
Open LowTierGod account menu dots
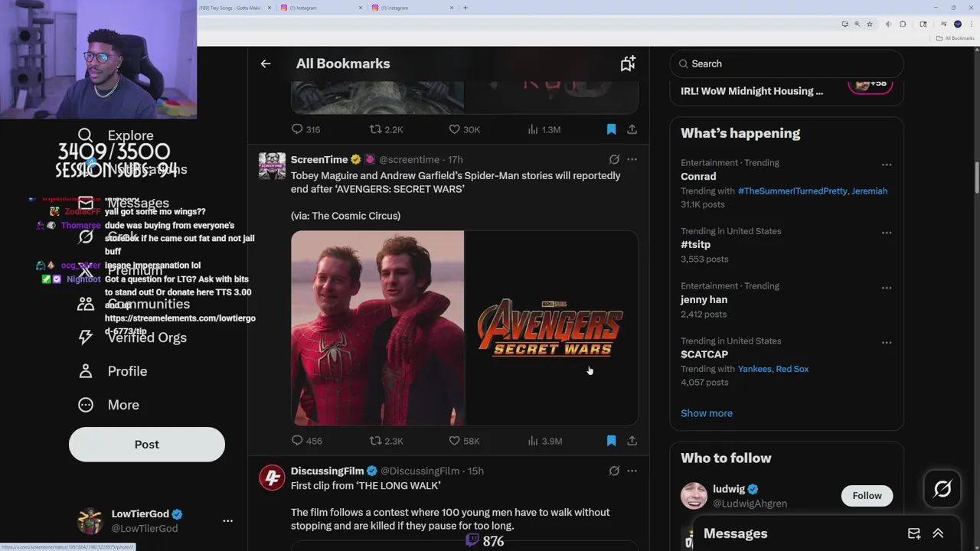click(227, 520)
